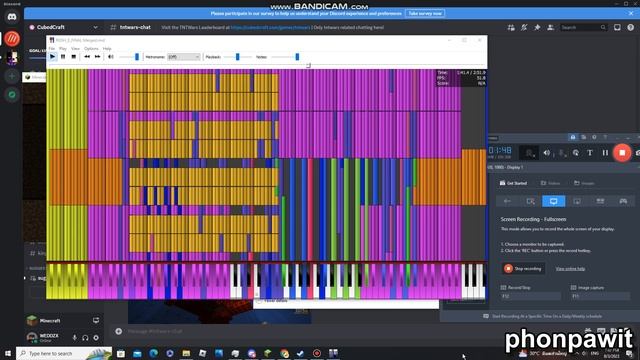Open the Discord help question mark icon
640x360 pixels.
pyautogui.click(x=631, y=27)
